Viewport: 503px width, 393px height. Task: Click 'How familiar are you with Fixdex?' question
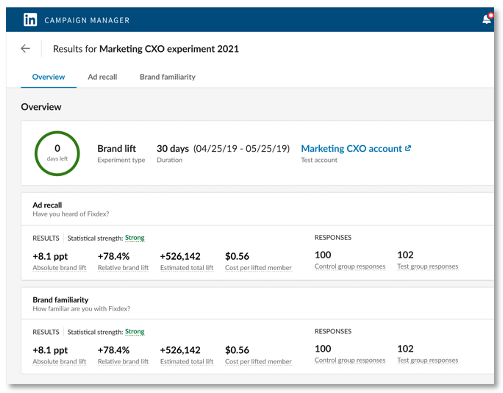click(81, 309)
